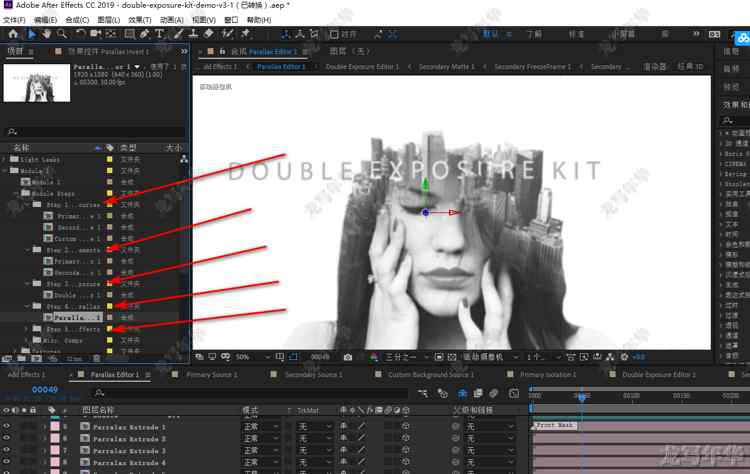Select the Rotation tool
The width and height of the screenshot is (750, 474).
[x=80, y=34]
